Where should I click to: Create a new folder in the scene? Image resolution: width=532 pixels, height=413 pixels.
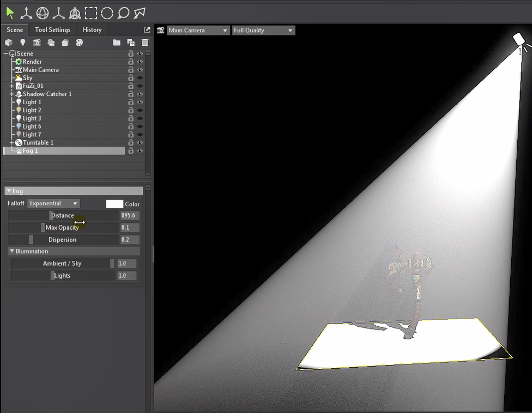(x=117, y=43)
